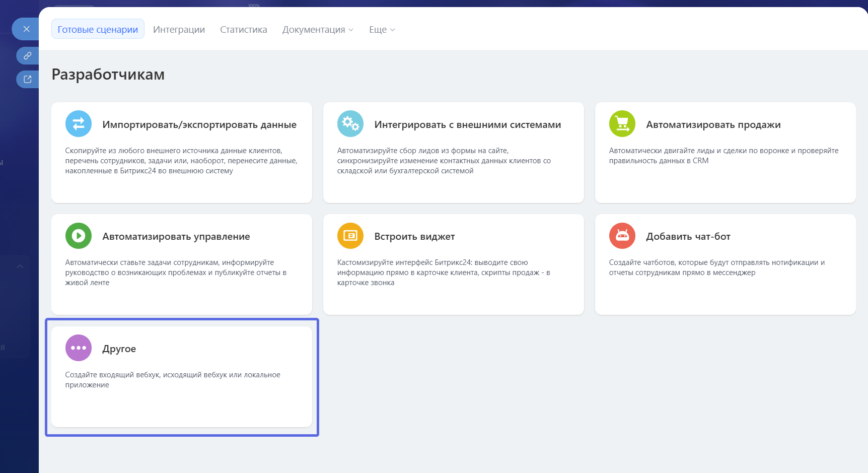
Task: Click the green shopping cart sales icon
Action: tap(622, 124)
